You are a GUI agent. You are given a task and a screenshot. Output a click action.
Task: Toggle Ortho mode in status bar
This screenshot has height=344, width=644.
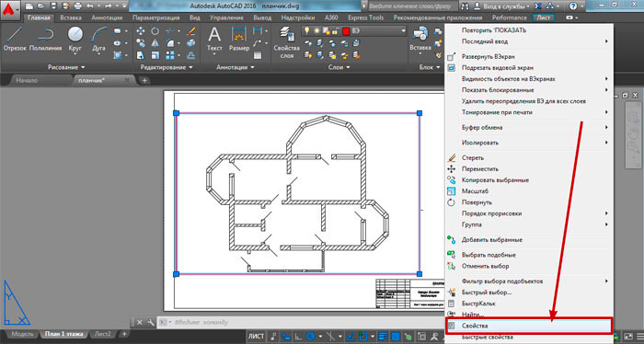click(x=299, y=337)
